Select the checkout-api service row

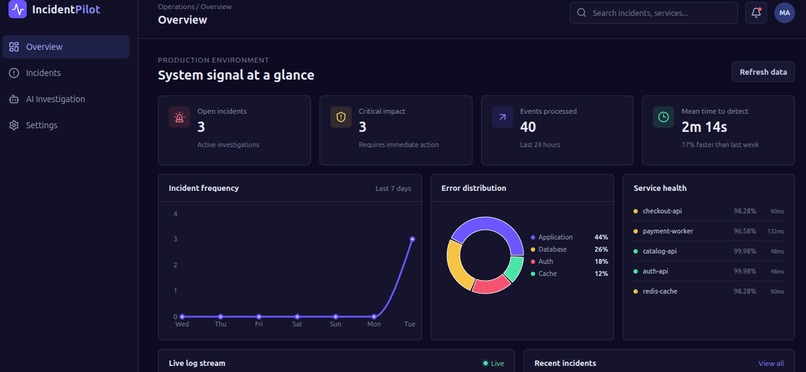click(709, 211)
